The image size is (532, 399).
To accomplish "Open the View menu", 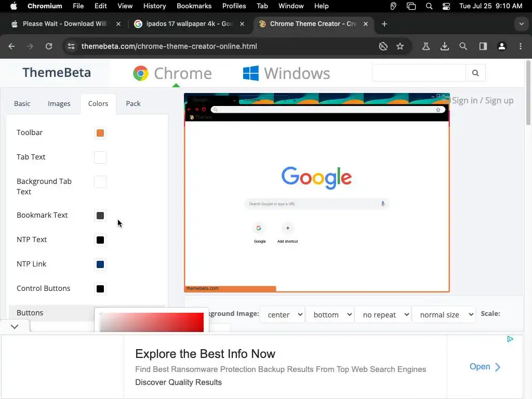I will click(x=125, y=6).
